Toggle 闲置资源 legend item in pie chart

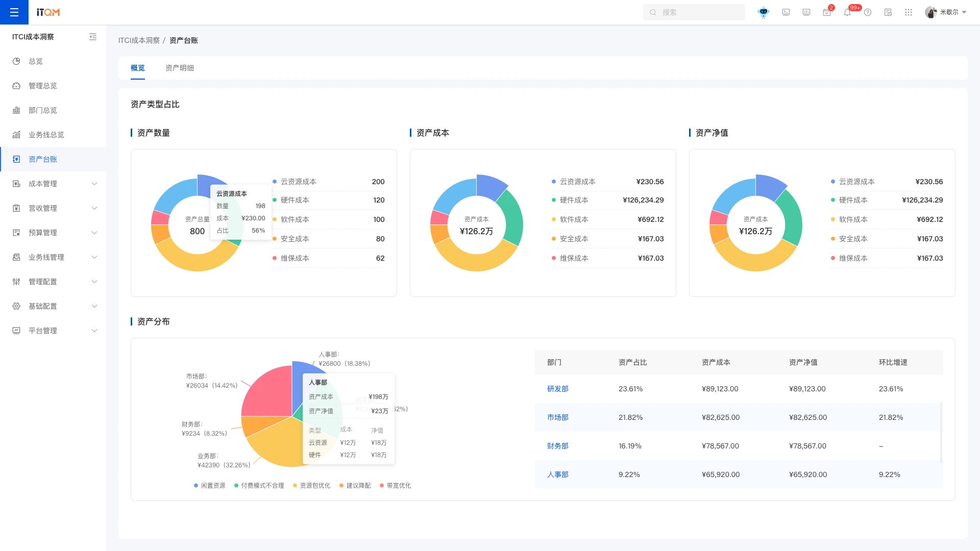tap(209, 486)
